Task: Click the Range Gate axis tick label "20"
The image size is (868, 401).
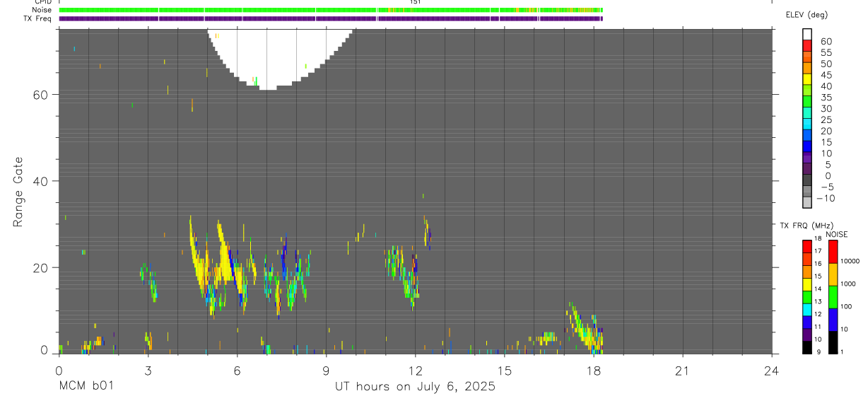Action: click(40, 267)
